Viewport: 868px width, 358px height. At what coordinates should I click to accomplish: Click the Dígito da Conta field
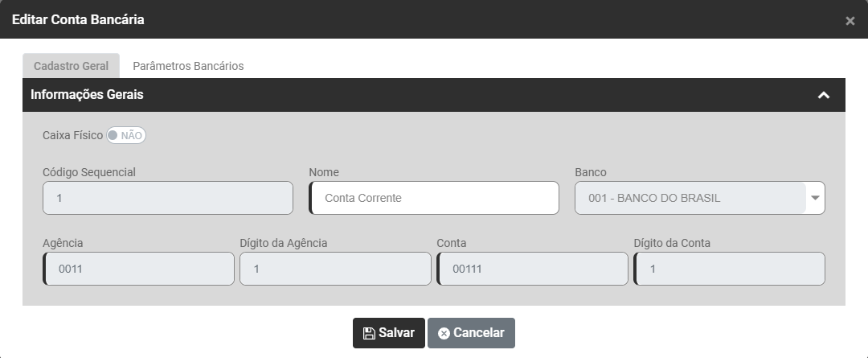tap(729, 269)
